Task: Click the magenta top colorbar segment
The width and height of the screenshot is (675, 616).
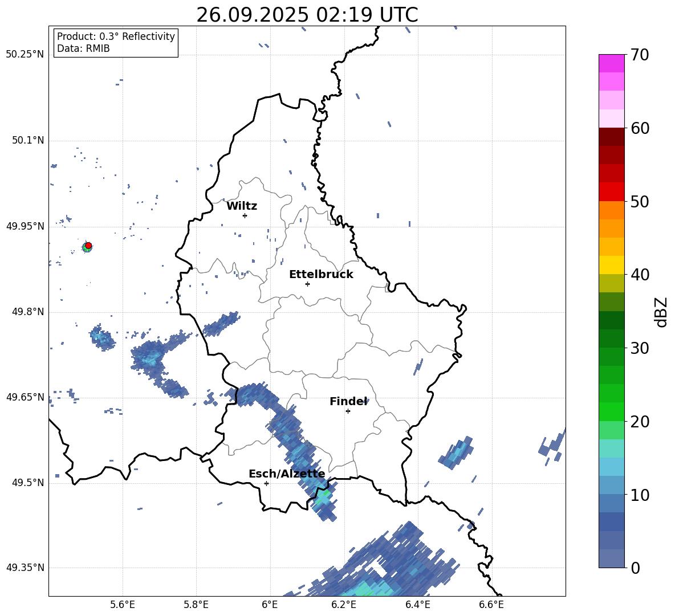Action: coord(611,64)
